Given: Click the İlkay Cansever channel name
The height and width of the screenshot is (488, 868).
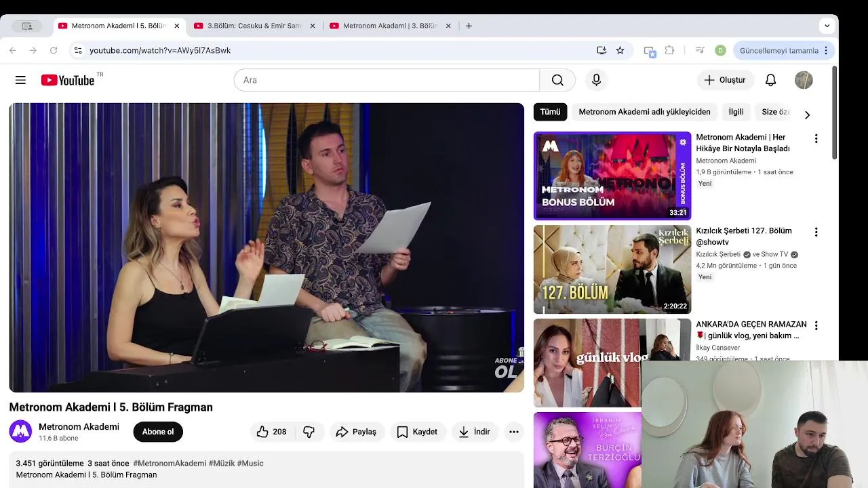Looking at the screenshot, I should [x=717, y=348].
